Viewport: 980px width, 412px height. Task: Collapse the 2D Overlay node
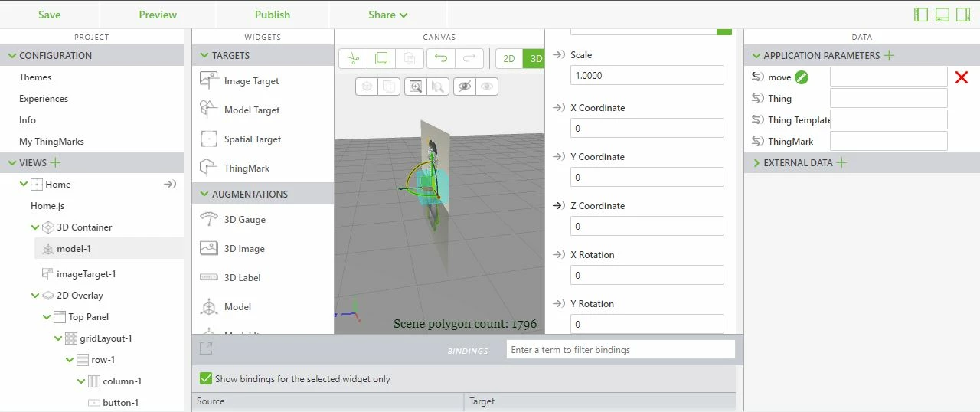(35, 295)
